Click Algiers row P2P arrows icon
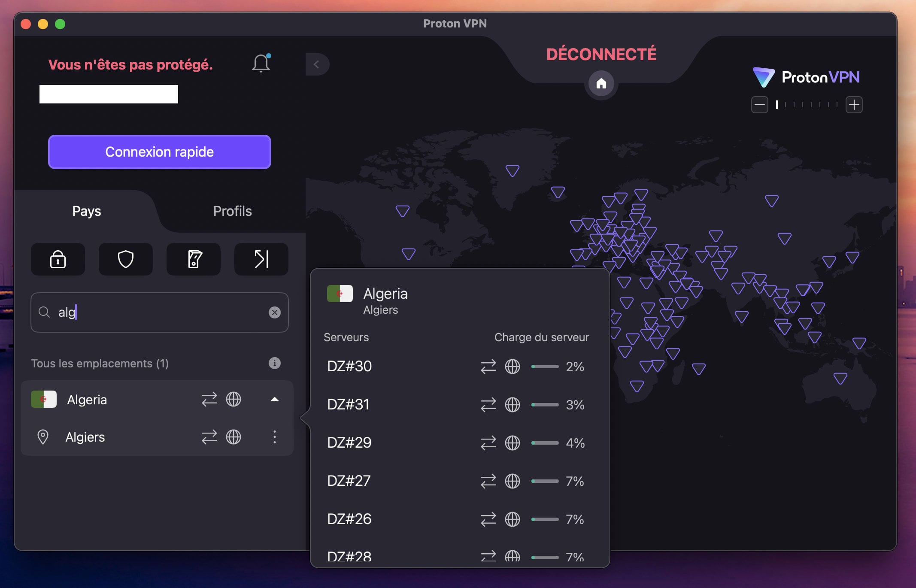916x588 pixels. [x=209, y=437]
